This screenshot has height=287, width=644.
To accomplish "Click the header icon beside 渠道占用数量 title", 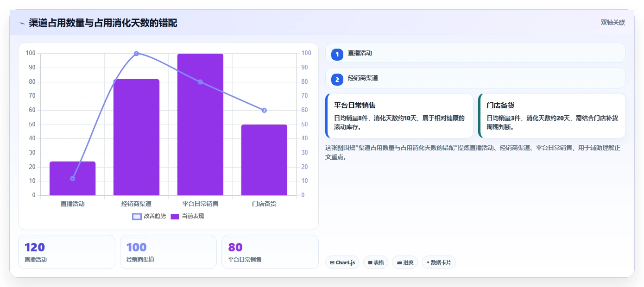I will click(x=22, y=23).
